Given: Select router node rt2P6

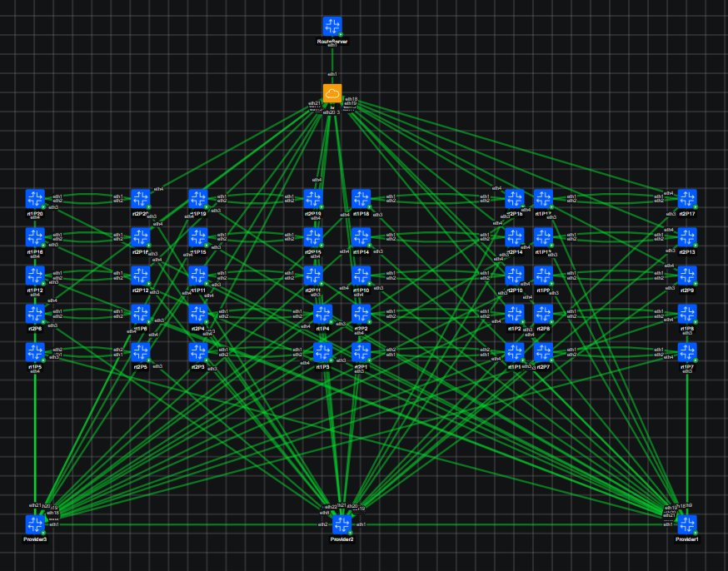Looking at the screenshot, I should (35, 314).
